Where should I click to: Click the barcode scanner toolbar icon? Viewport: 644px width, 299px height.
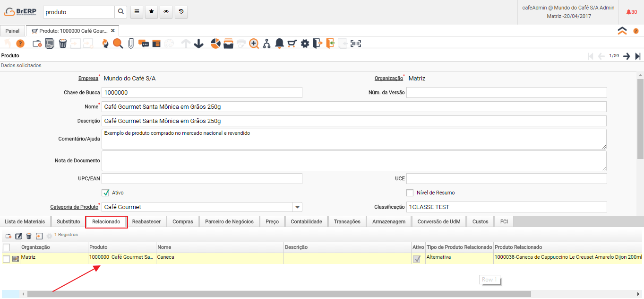(x=355, y=44)
